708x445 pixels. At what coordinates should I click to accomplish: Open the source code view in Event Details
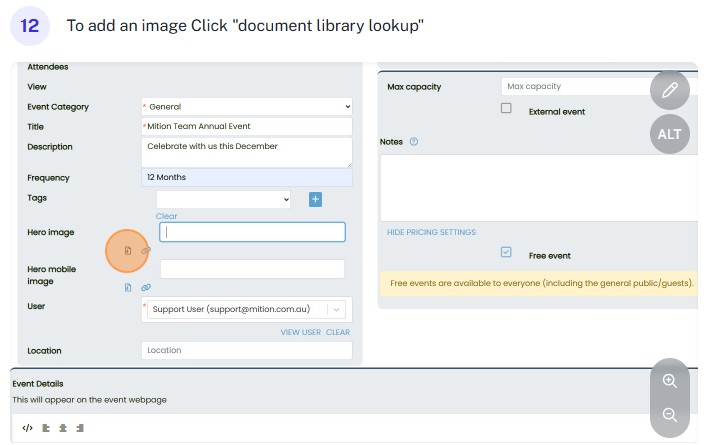27,428
